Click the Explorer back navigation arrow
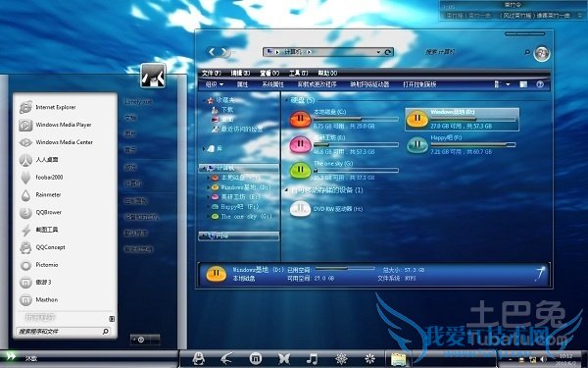 pos(212,52)
